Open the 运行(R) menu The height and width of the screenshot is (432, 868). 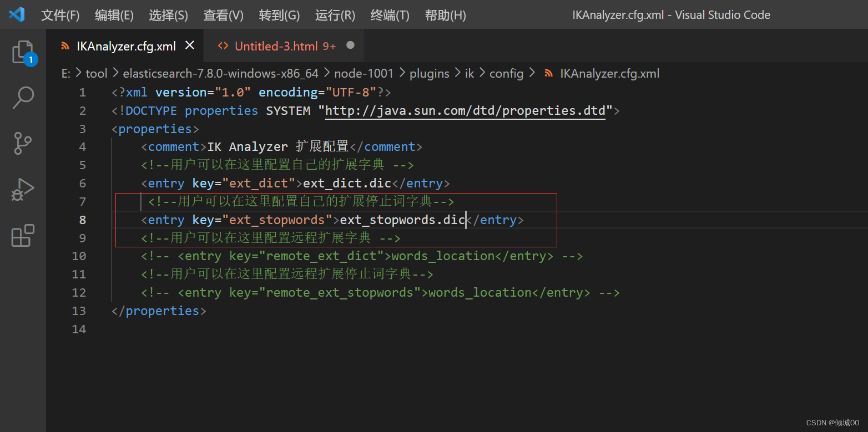(335, 15)
